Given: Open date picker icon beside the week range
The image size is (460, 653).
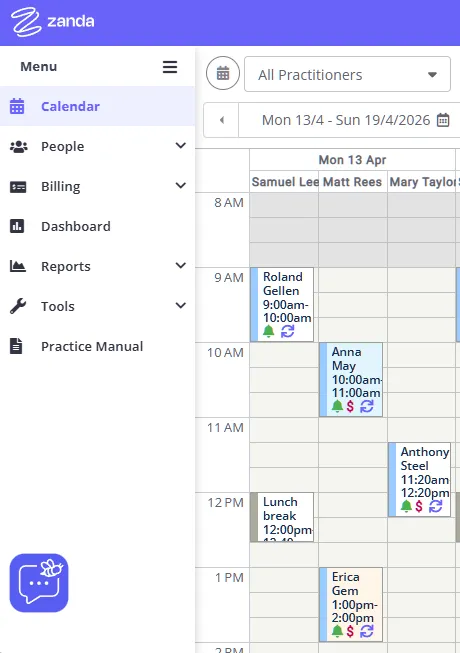Looking at the screenshot, I should [443, 120].
